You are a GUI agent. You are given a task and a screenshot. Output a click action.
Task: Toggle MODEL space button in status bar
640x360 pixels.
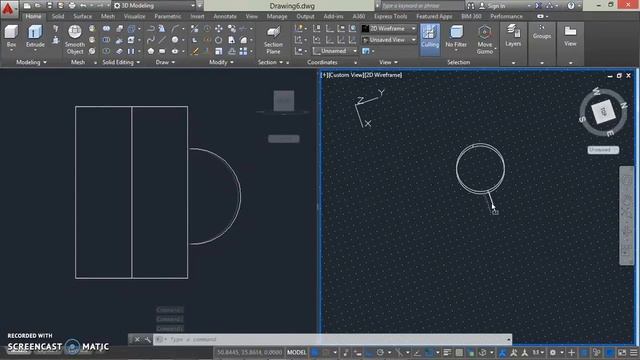pyautogui.click(x=296, y=352)
